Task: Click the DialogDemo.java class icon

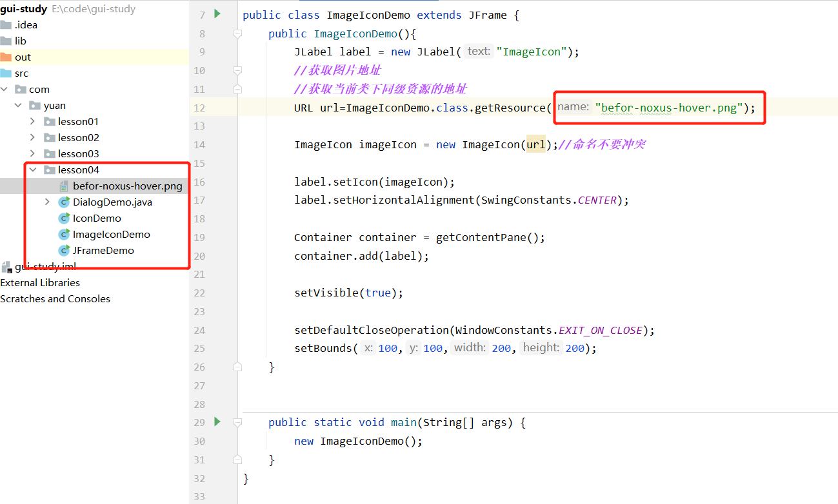Action: tap(64, 202)
